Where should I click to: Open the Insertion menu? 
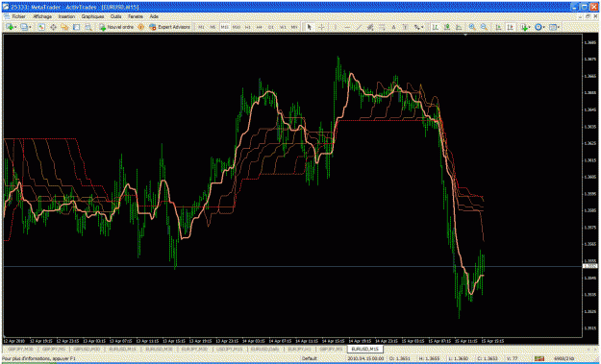tap(66, 17)
